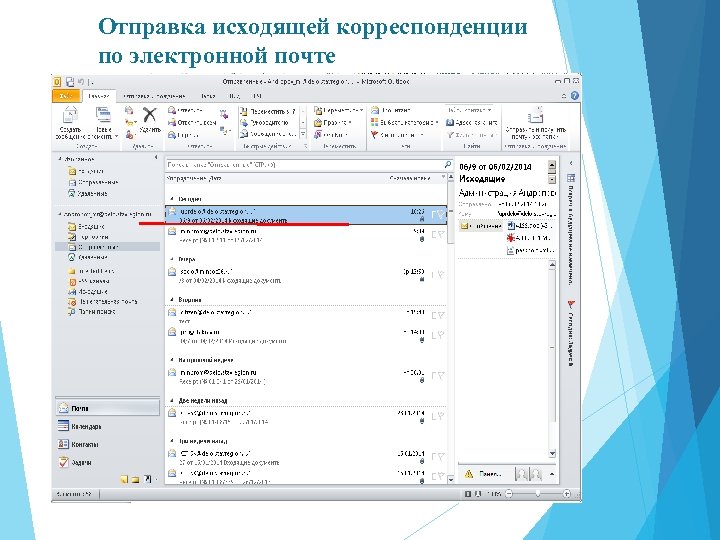Image resolution: width=720 pixels, height=540 pixels.
Task: Expand the collapsed To-Do Bar using its chevron
Action: click(571, 163)
